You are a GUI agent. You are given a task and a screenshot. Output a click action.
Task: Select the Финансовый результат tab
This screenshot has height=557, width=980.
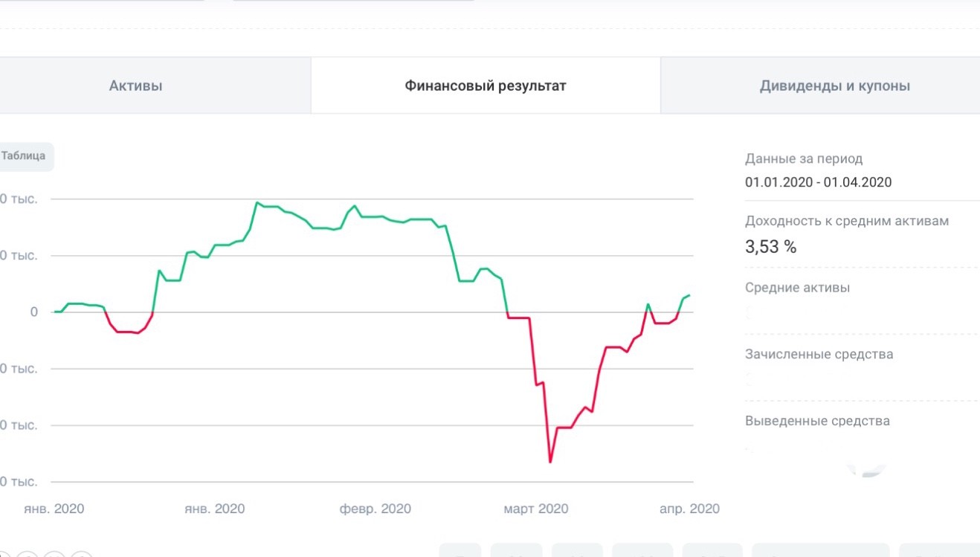point(486,86)
